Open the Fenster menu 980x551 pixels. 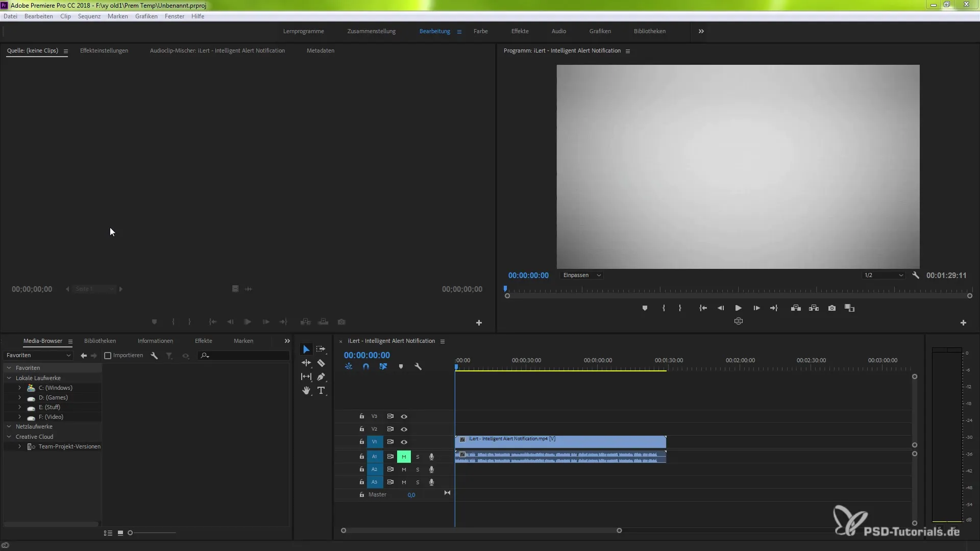[x=175, y=16]
